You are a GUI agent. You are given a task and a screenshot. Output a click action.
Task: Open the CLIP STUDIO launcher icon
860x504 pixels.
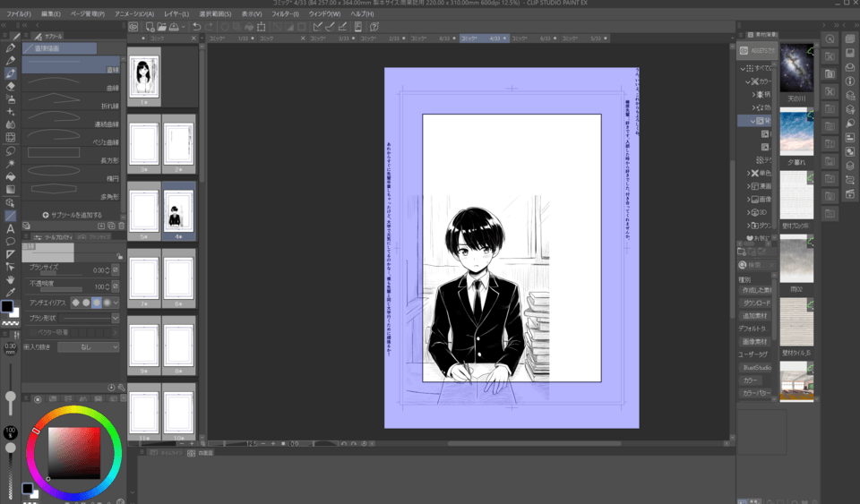click(x=133, y=27)
